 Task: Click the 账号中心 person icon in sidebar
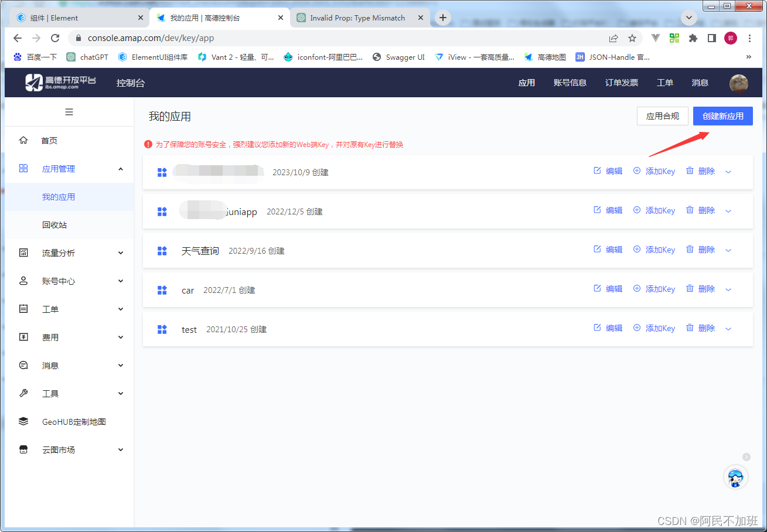click(23, 281)
